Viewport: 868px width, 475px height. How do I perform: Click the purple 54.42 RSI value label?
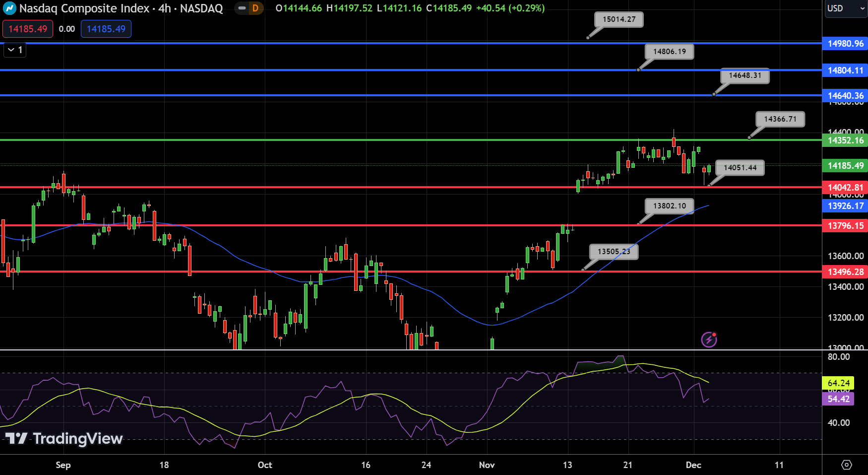click(x=838, y=399)
